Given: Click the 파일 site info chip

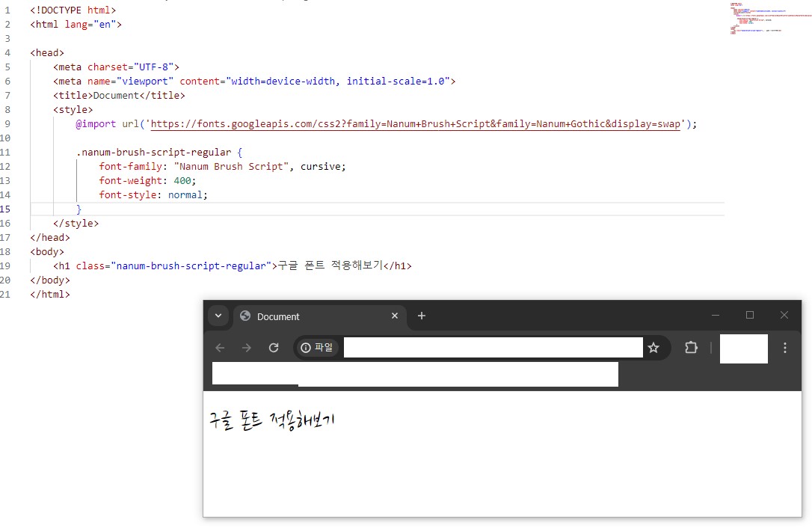Looking at the screenshot, I should tap(317, 348).
